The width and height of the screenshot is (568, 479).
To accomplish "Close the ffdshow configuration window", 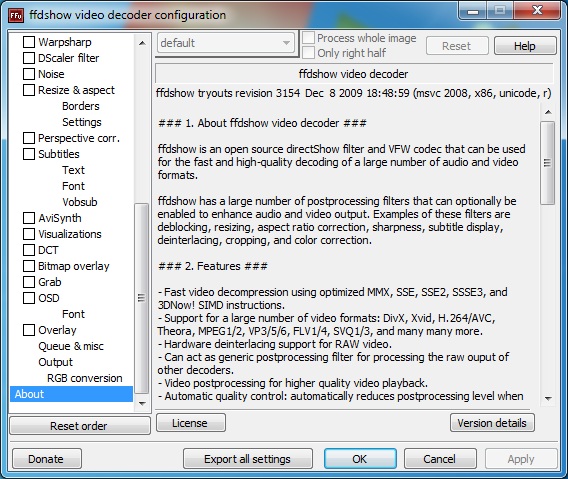I will coord(538,11).
